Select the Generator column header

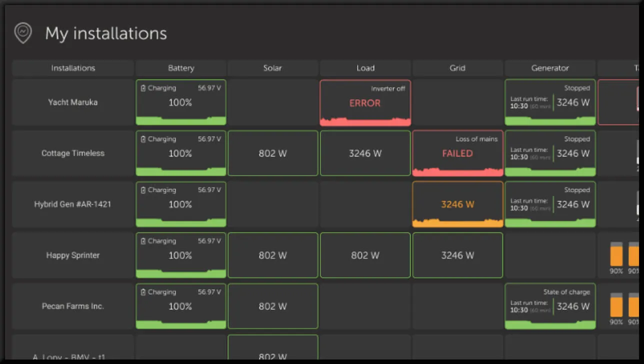[x=549, y=68]
